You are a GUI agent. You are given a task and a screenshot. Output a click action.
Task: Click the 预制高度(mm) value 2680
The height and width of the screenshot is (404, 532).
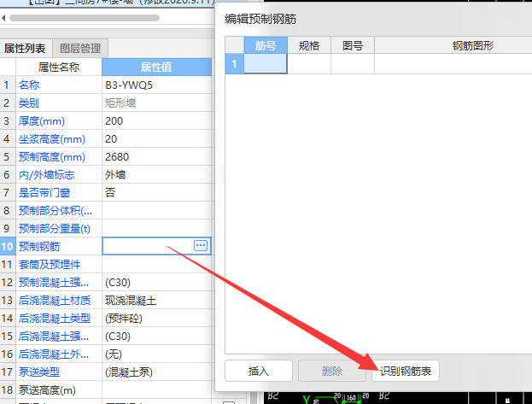[155, 156]
